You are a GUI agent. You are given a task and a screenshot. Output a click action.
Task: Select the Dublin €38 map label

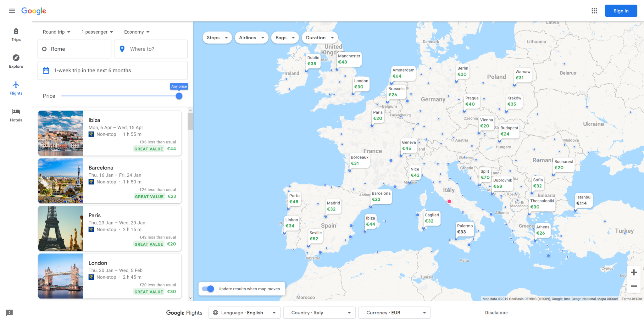pos(313,61)
